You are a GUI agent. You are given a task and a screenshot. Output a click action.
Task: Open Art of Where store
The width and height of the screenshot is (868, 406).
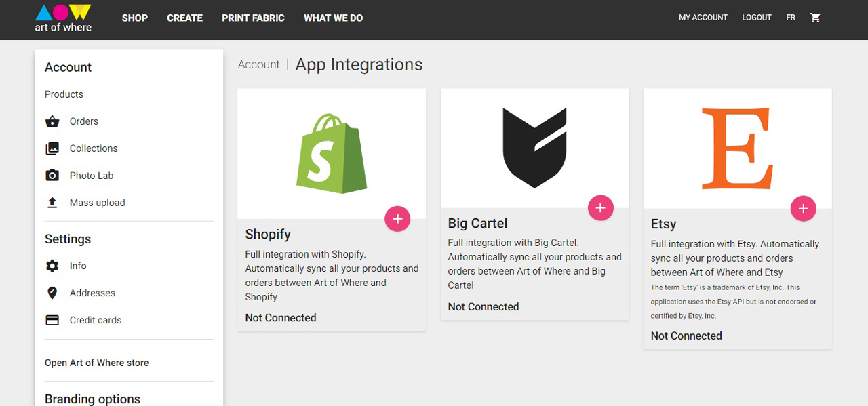[x=96, y=363]
